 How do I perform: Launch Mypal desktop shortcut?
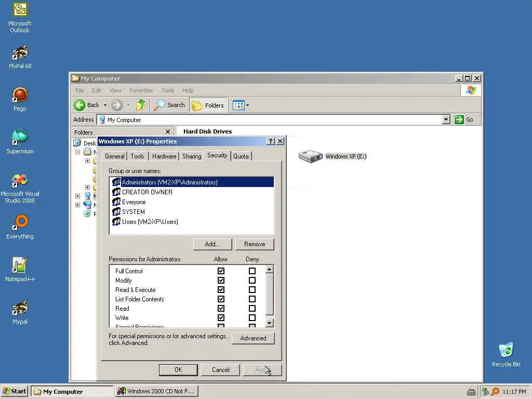(x=20, y=312)
